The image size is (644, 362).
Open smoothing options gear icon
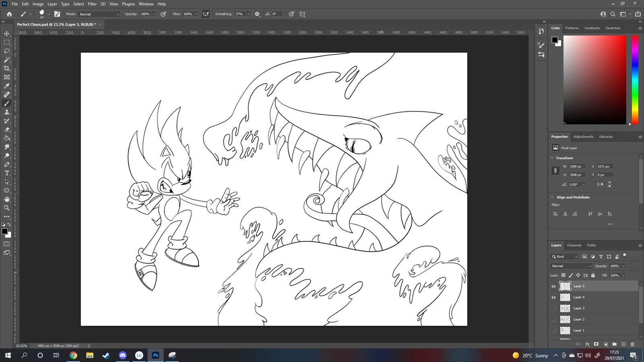257,14
